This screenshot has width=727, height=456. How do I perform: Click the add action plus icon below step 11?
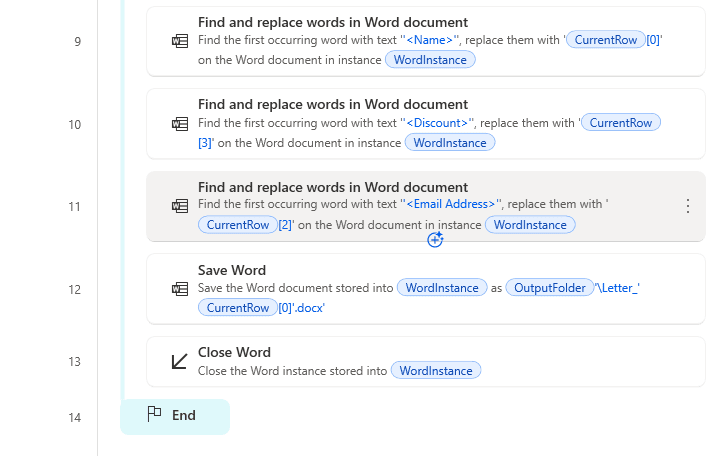435,240
